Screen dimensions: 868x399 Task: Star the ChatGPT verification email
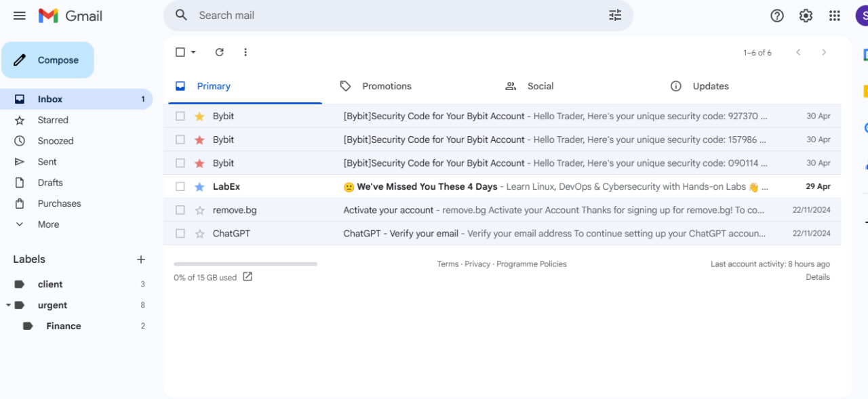199,234
